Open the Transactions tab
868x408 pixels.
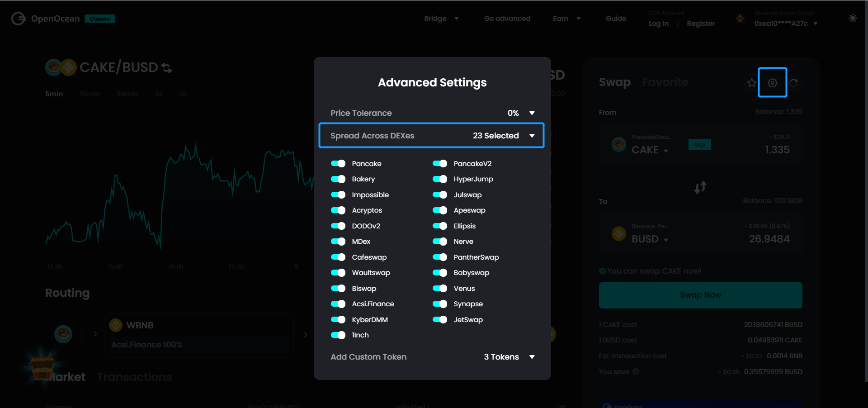(134, 377)
